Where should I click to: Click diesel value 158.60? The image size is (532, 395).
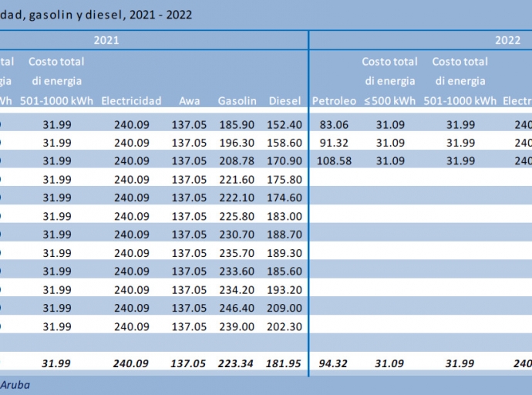pos(285,143)
